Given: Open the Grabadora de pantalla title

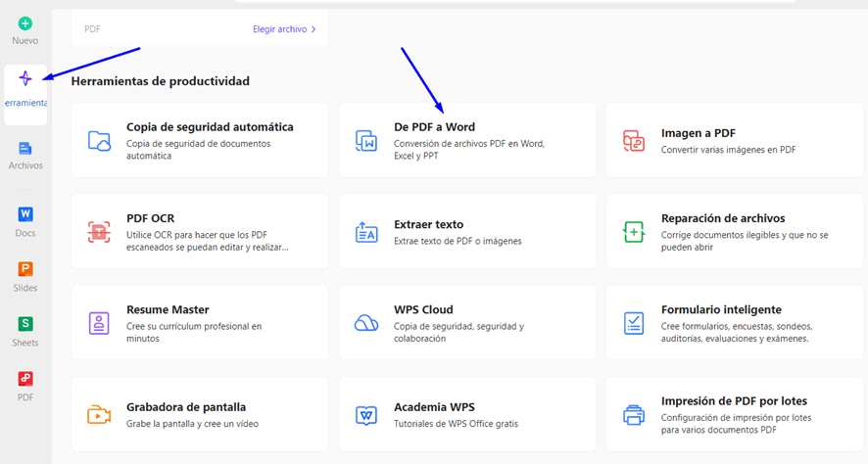Looking at the screenshot, I should click(x=186, y=407).
